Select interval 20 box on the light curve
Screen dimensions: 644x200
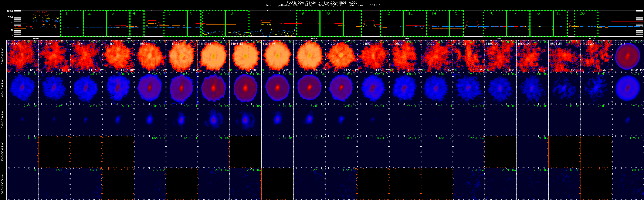coord(586,24)
